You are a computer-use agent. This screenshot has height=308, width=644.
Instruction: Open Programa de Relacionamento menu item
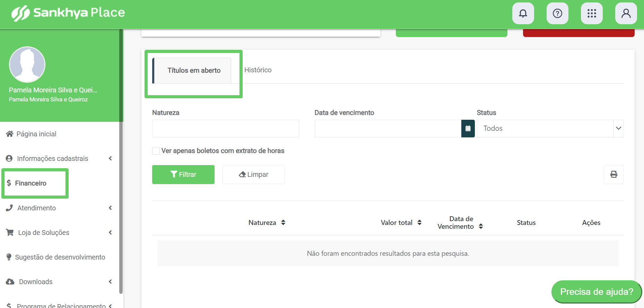pos(61,306)
